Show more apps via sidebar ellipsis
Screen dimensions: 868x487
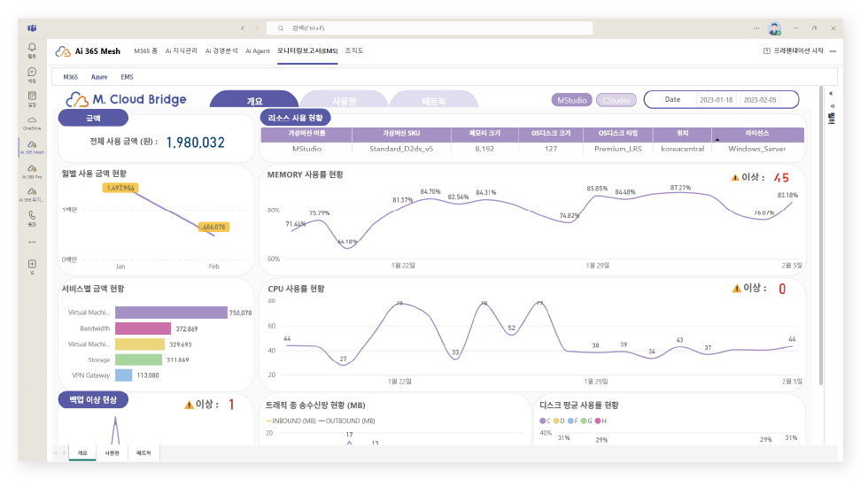tap(32, 242)
